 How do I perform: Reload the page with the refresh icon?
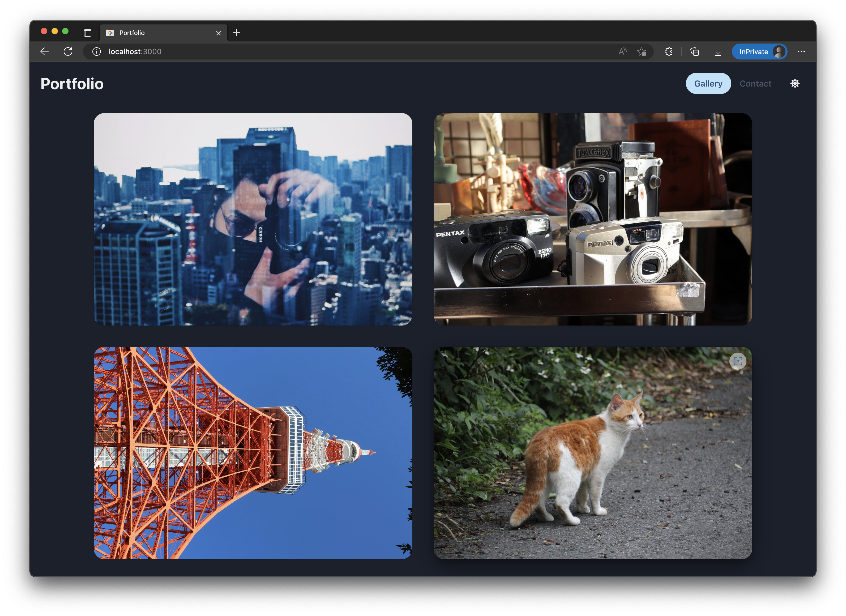[68, 52]
